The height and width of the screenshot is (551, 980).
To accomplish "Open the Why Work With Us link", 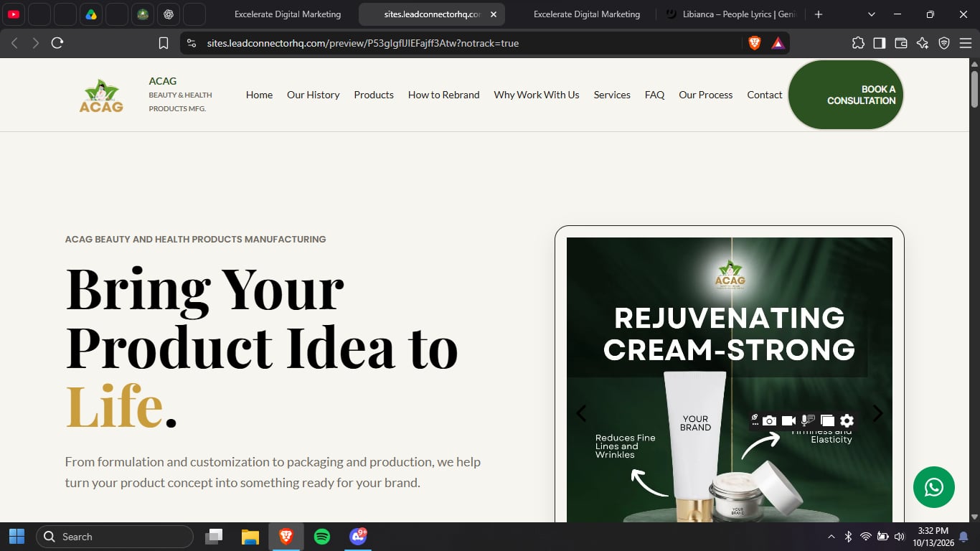I will pos(537,95).
